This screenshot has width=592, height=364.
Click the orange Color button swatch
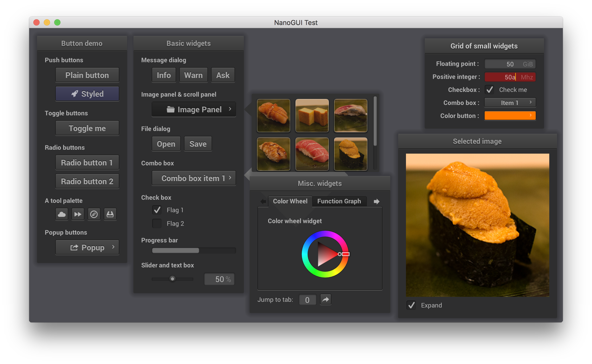[x=510, y=115]
